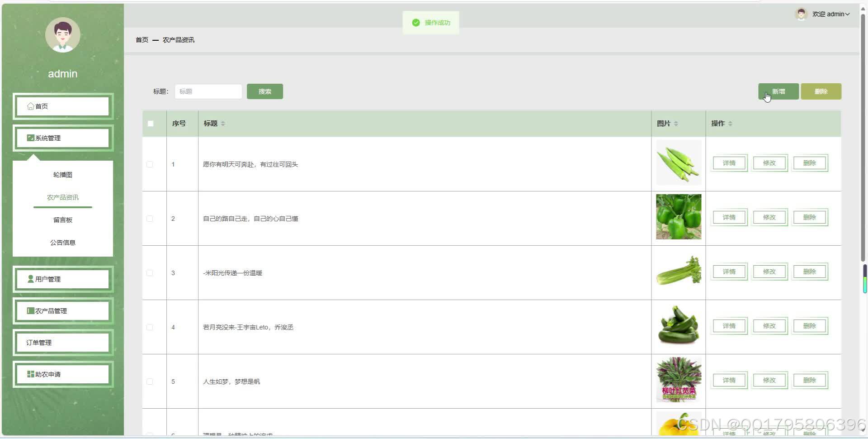Click 修改 for row 3
Image resolution: width=868 pixels, height=439 pixels.
769,272
